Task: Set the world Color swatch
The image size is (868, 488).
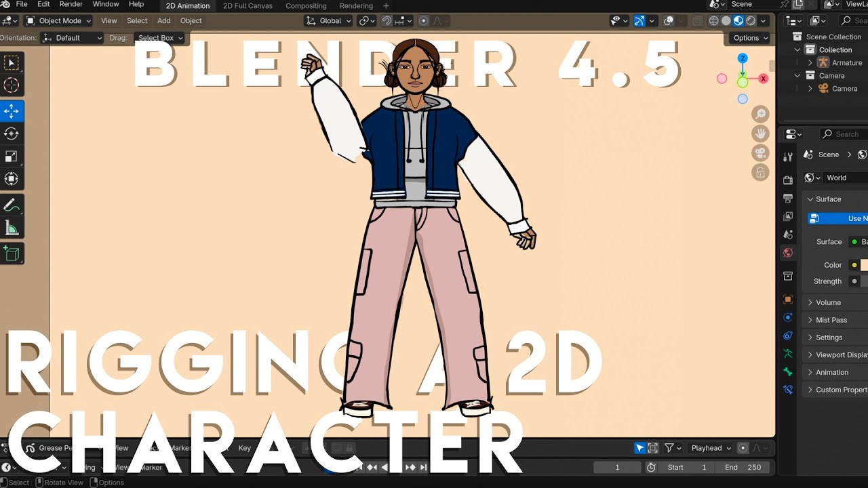Action: 864,265
